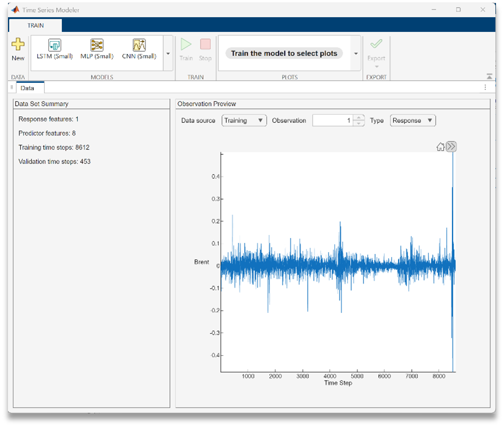Select the LSTM (Small) model icon
504x427 pixels.
(x=55, y=45)
